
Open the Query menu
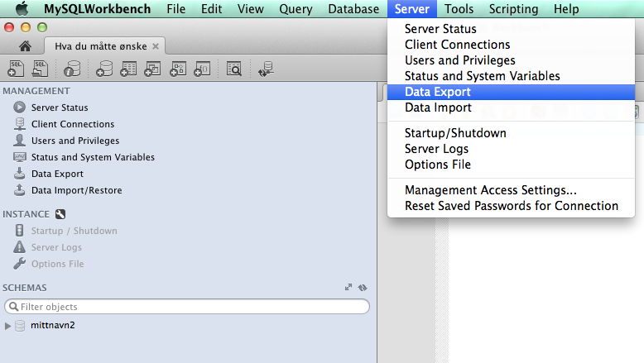pyautogui.click(x=296, y=8)
